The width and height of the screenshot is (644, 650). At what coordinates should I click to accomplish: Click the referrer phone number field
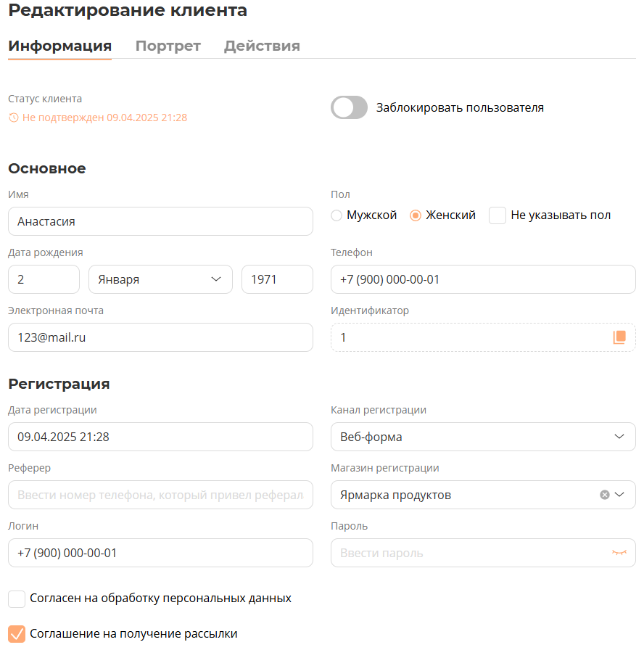[160, 495]
